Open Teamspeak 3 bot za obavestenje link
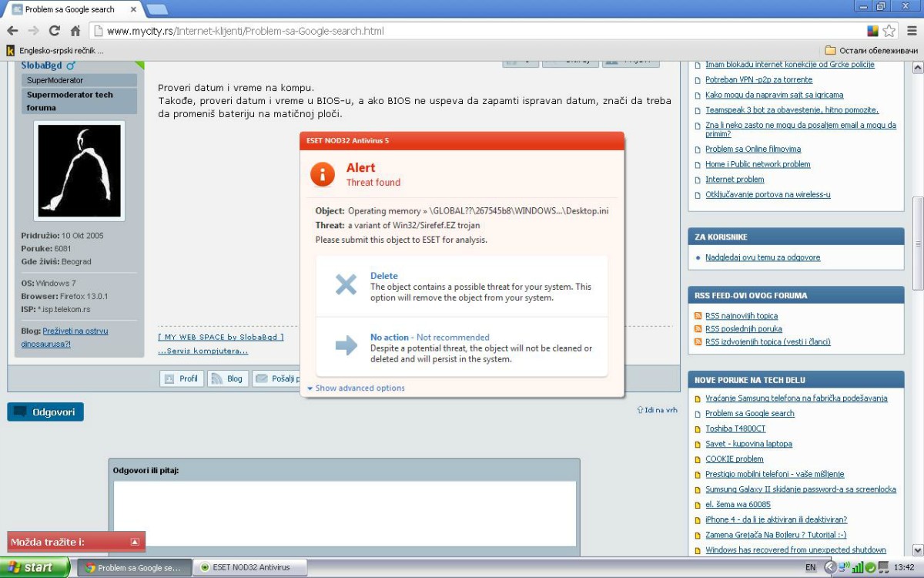The image size is (924, 578). coord(792,110)
